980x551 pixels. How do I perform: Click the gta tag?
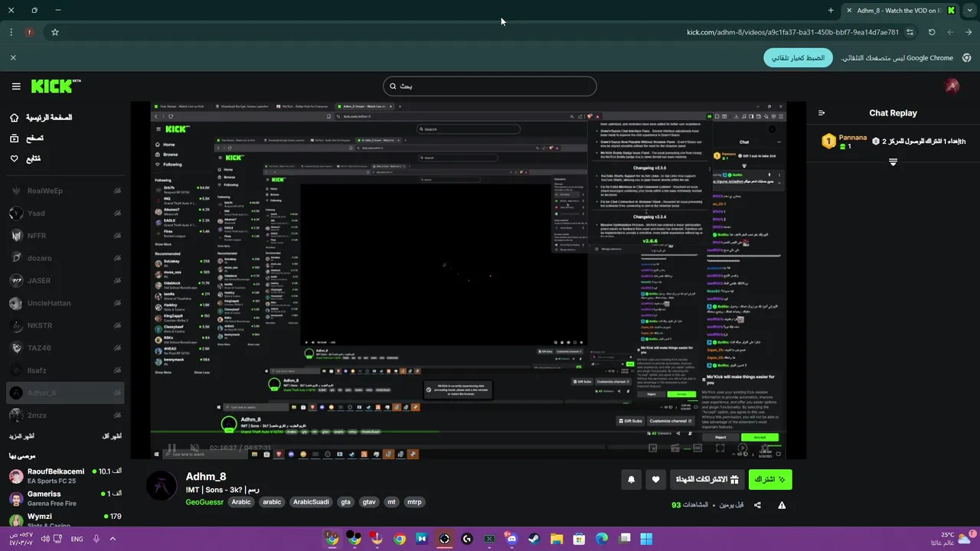[x=345, y=502]
